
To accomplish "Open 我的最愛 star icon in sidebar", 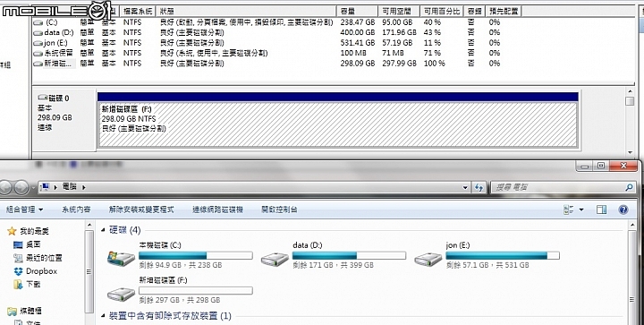I will click(x=12, y=231).
